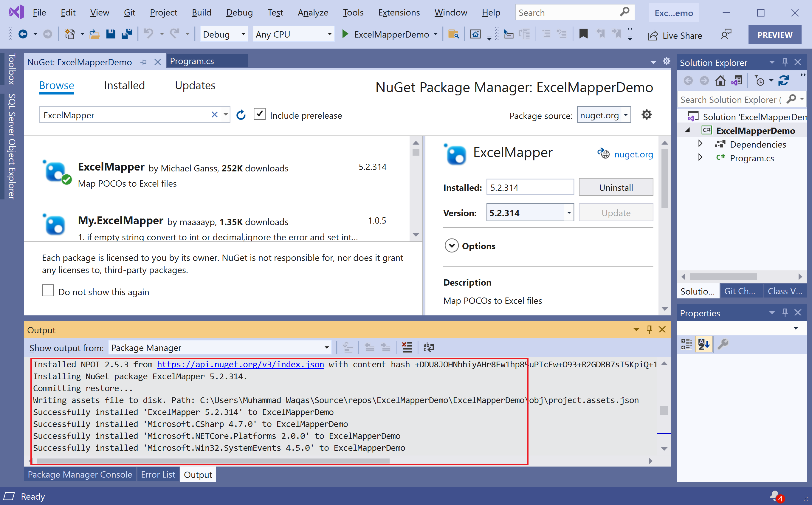Open the Extensions menu
Image resolution: width=812 pixels, height=505 pixels.
399,12
